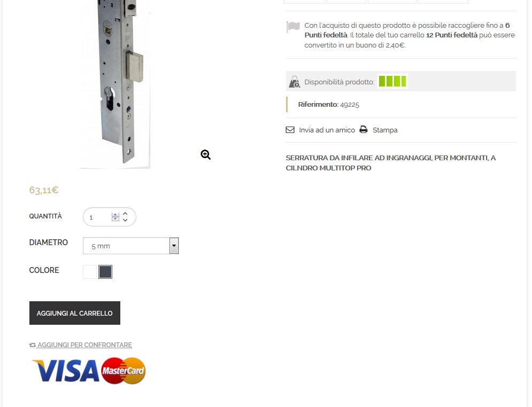Click the Visa payment logo
Screen dimensions: 532x407
pos(65,371)
